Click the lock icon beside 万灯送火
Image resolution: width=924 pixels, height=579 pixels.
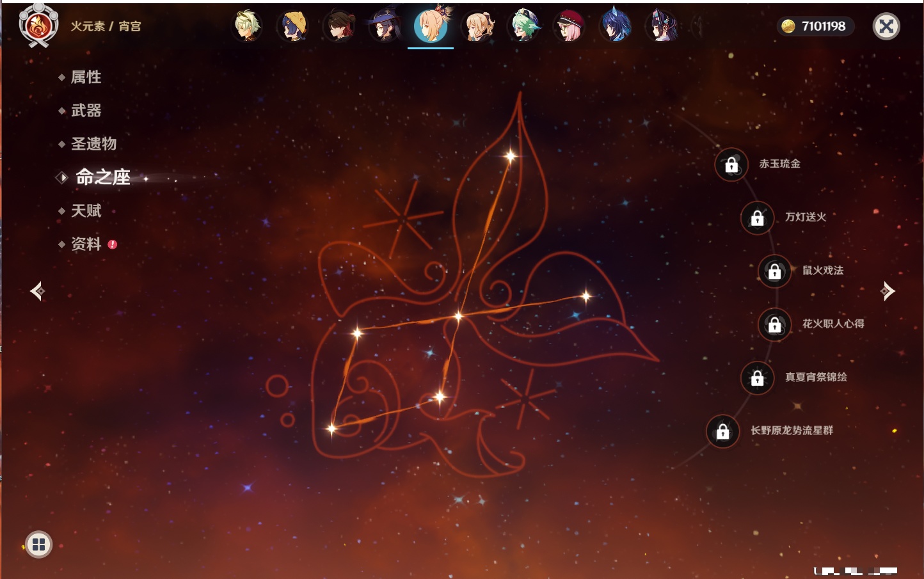coord(758,218)
